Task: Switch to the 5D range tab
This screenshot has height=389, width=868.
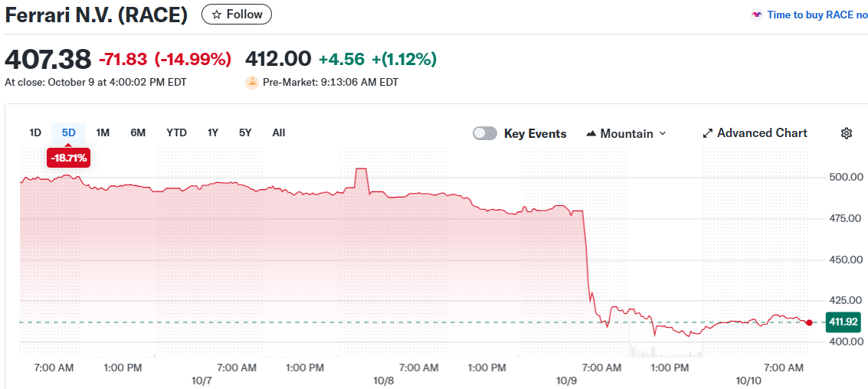Action: coord(69,132)
